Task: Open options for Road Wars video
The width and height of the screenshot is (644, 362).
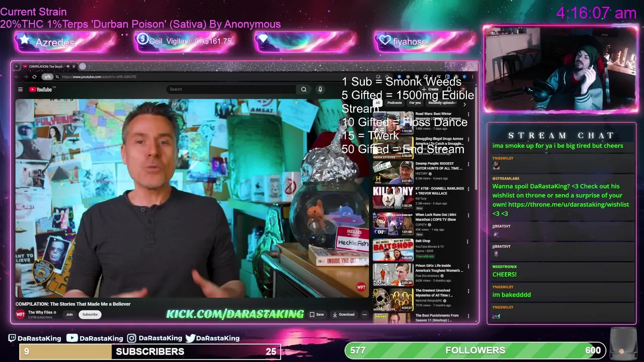Action: point(468,115)
